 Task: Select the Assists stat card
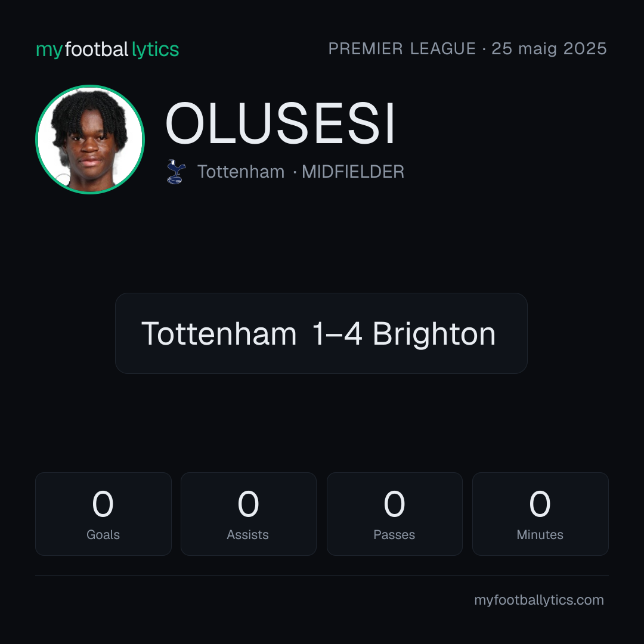coord(249,514)
